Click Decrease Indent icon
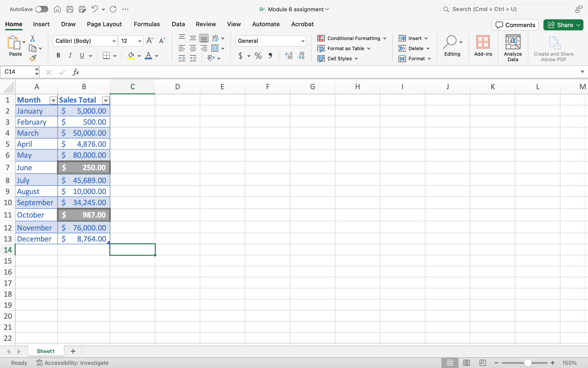Image resolution: width=588 pixels, height=368 pixels. [x=182, y=58]
